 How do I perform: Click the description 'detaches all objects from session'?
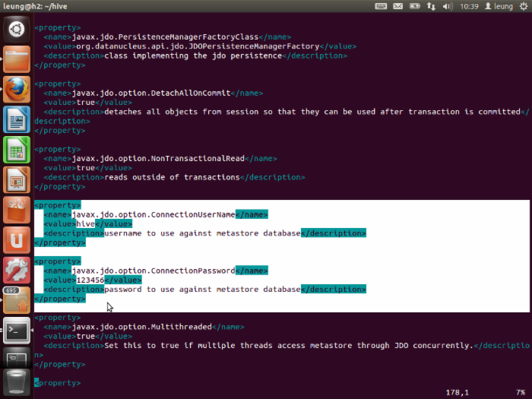[182, 112]
